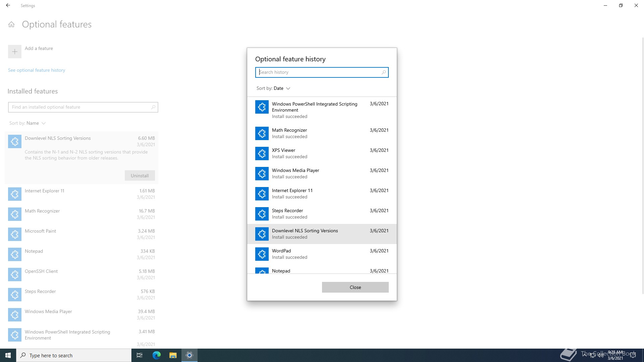Click the Settings gear icon in taskbar
The image size is (644, 362).
[x=189, y=355]
